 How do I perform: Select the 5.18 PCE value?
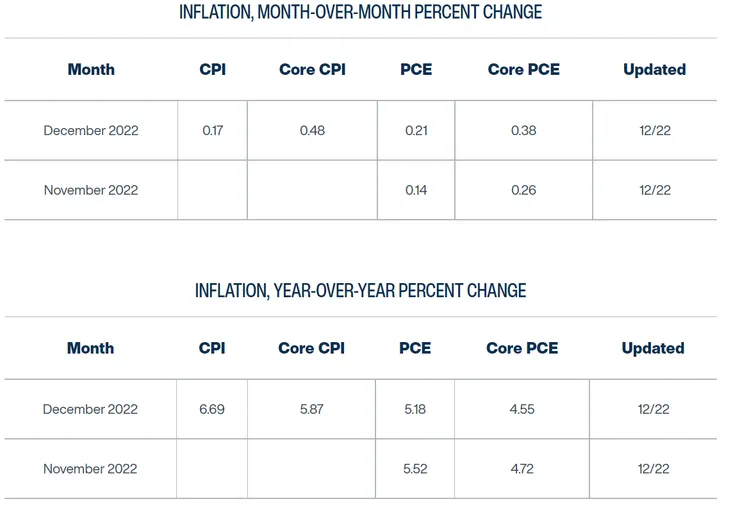(415, 409)
